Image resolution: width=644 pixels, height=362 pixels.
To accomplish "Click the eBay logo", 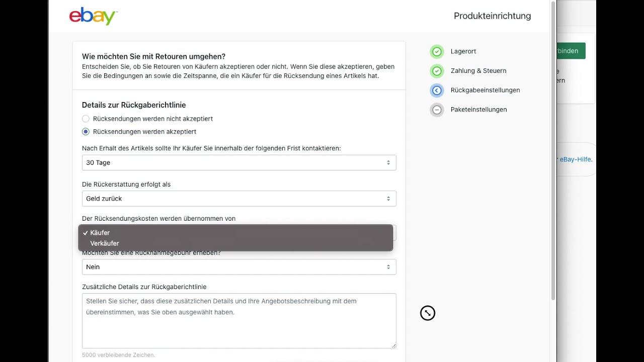I will [93, 16].
